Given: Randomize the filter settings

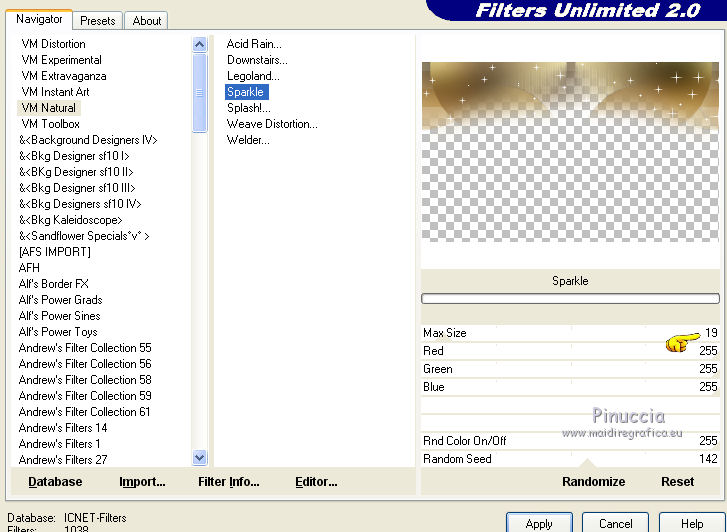Looking at the screenshot, I should point(593,482).
